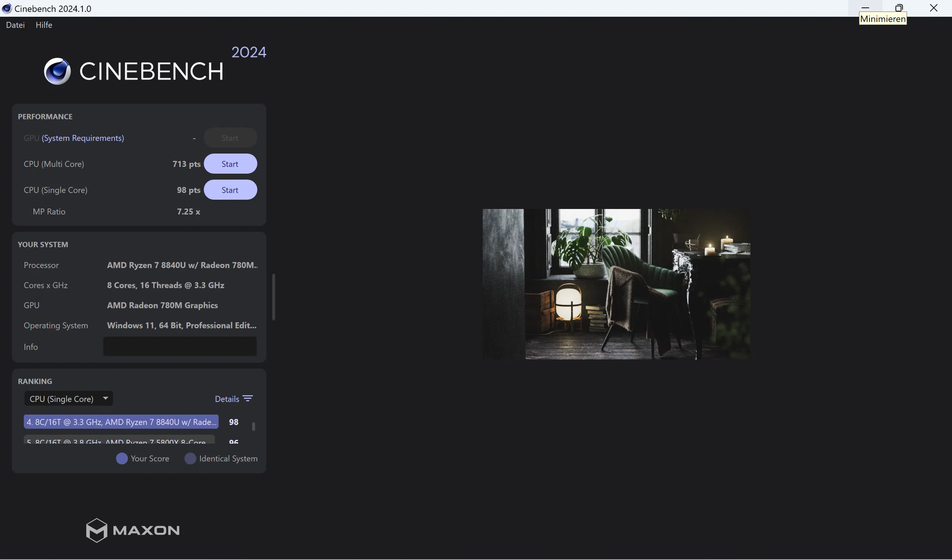Click the Cinebench logo sphere icon

pyautogui.click(x=57, y=71)
